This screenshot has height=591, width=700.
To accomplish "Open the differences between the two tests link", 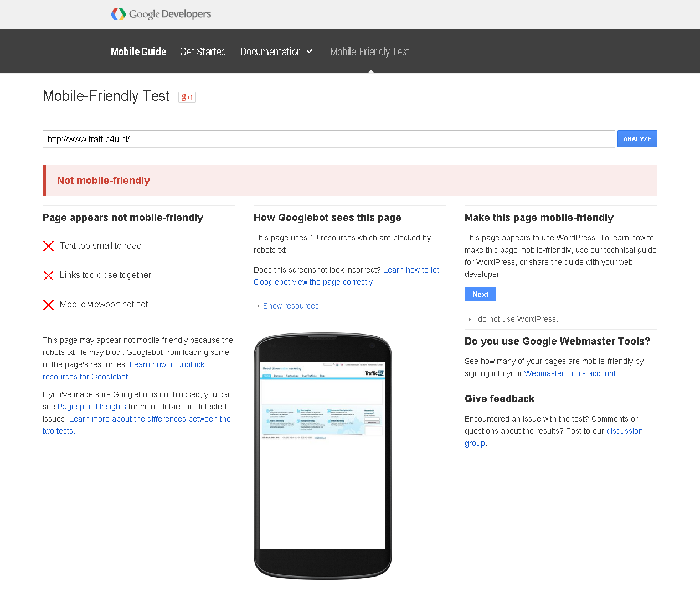I will 137,425.
